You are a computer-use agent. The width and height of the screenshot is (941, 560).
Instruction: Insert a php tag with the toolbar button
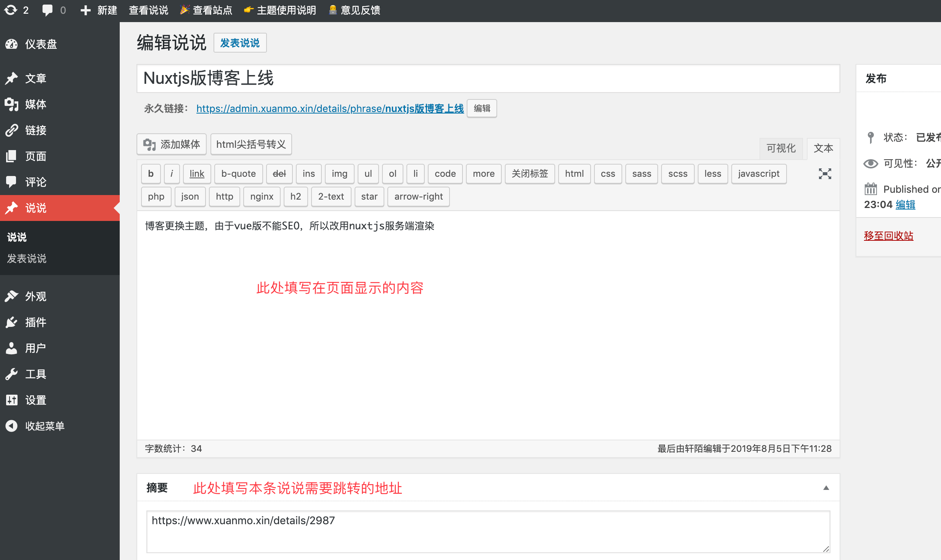point(156,197)
